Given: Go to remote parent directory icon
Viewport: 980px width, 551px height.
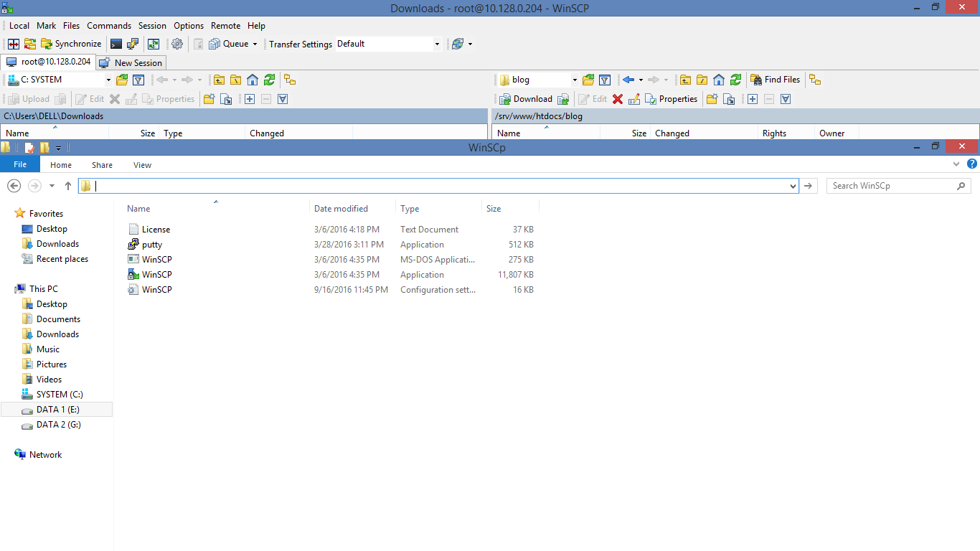Looking at the screenshot, I should (x=685, y=80).
